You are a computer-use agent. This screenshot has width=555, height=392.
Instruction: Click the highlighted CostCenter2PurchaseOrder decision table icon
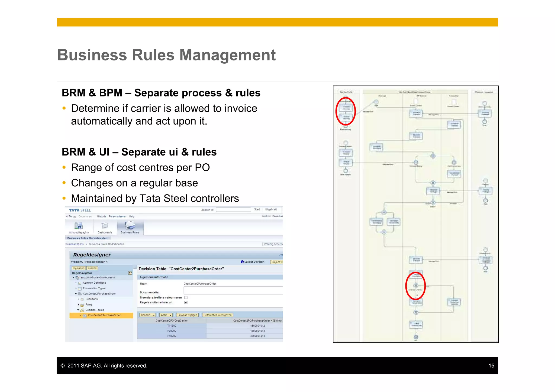point(85,316)
